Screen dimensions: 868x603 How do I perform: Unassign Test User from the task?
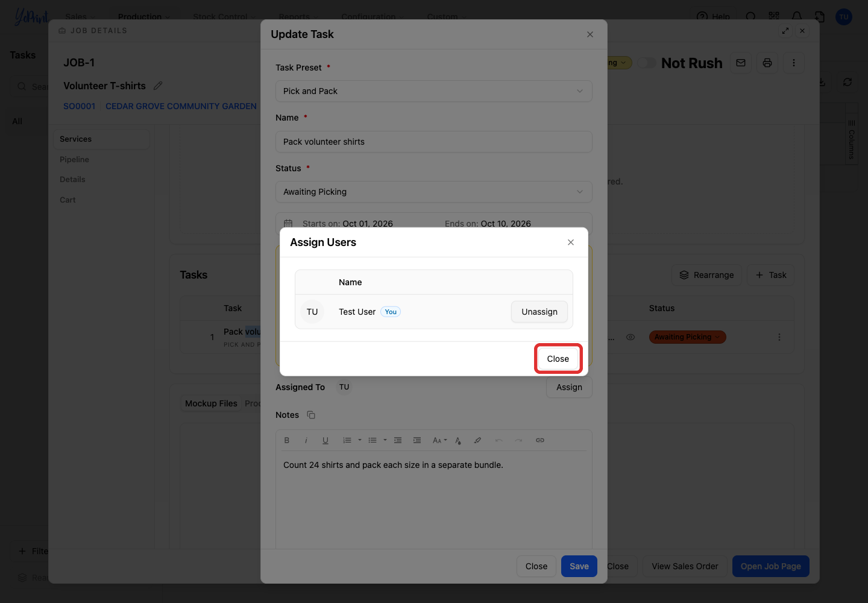539,312
